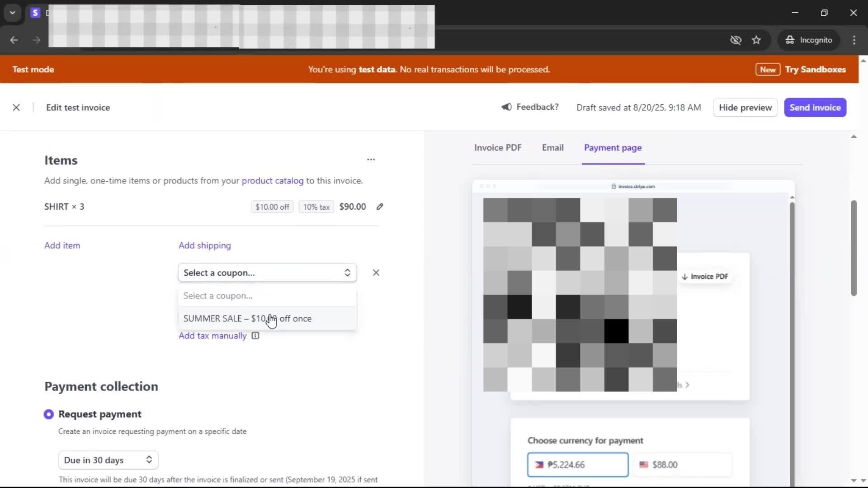Select the Request payment radio button

pyautogui.click(x=49, y=414)
